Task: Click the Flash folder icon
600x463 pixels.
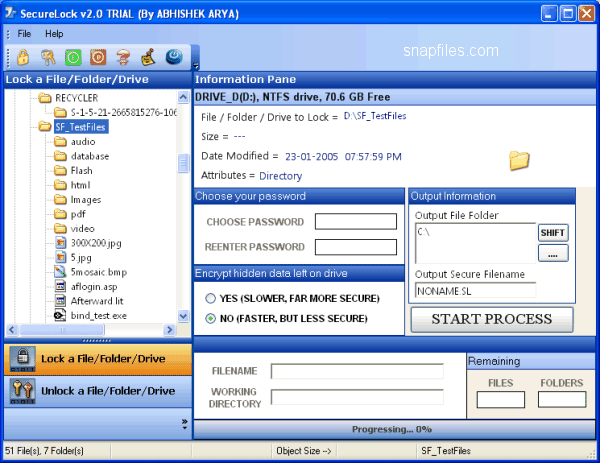Action: (60, 170)
